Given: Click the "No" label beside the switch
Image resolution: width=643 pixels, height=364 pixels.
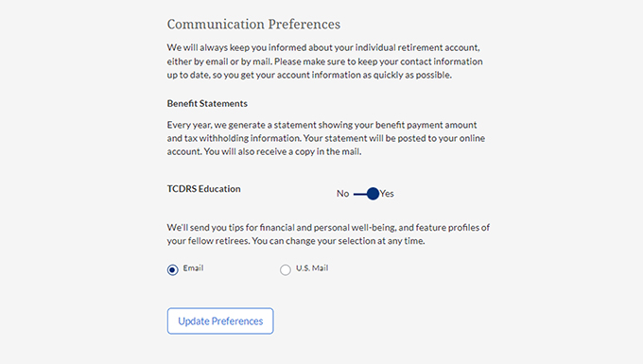Looking at the screenshot, I should pos(343,194).
